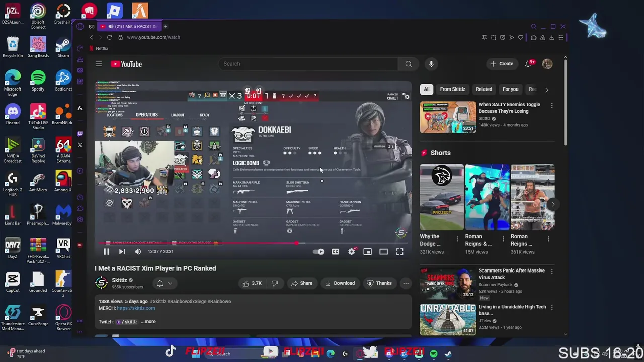Viewport: 644px width, 362px height.
Task: Like the video (3.7K)
Action: (252, 283)
